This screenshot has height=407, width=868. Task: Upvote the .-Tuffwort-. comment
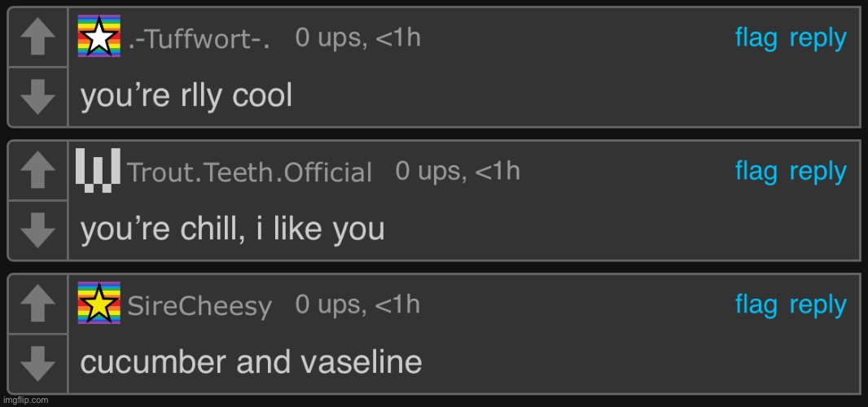[37, 38]
